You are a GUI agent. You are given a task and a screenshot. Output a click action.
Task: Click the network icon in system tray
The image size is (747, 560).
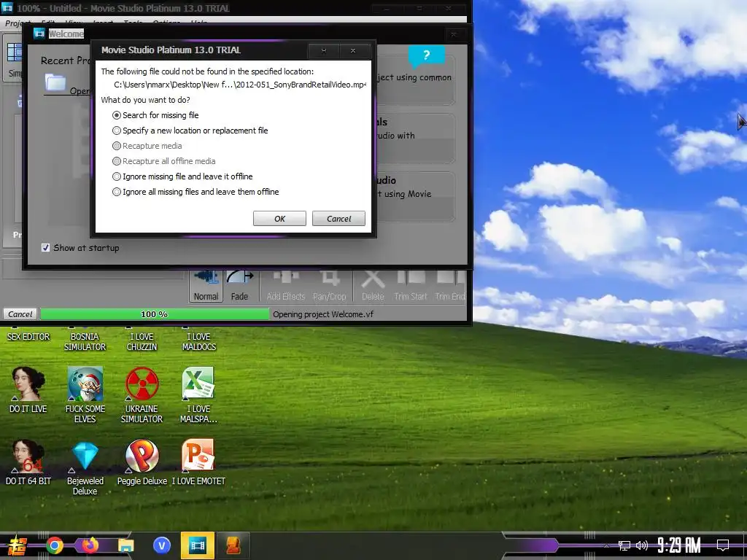tap(624, 545)
